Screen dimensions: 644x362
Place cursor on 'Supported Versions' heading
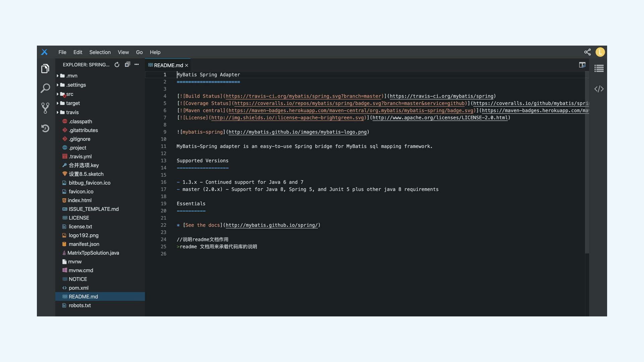(x=203, y=161)
